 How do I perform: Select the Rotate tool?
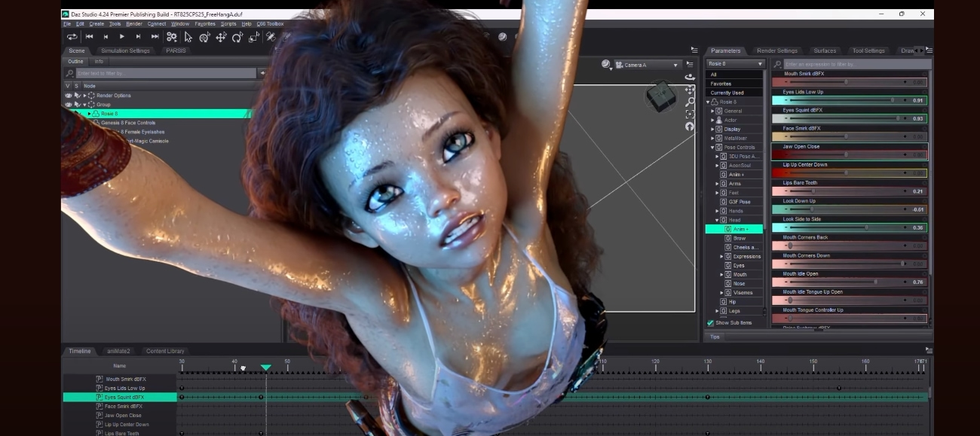tap(237, 36)
